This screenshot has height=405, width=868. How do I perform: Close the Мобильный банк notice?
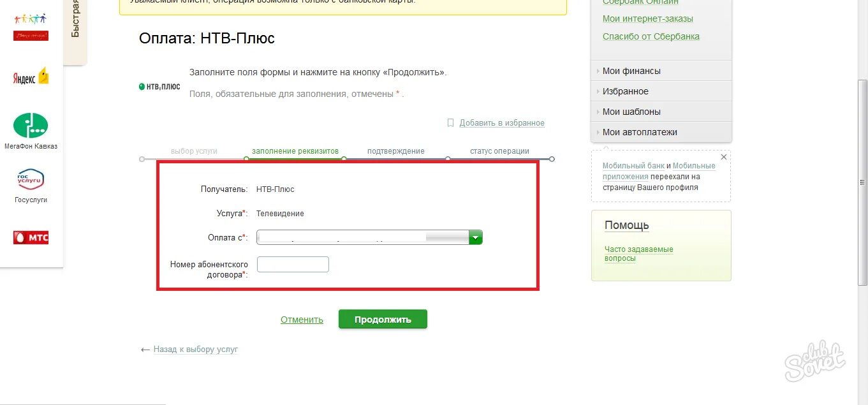(x=723, y=157)
